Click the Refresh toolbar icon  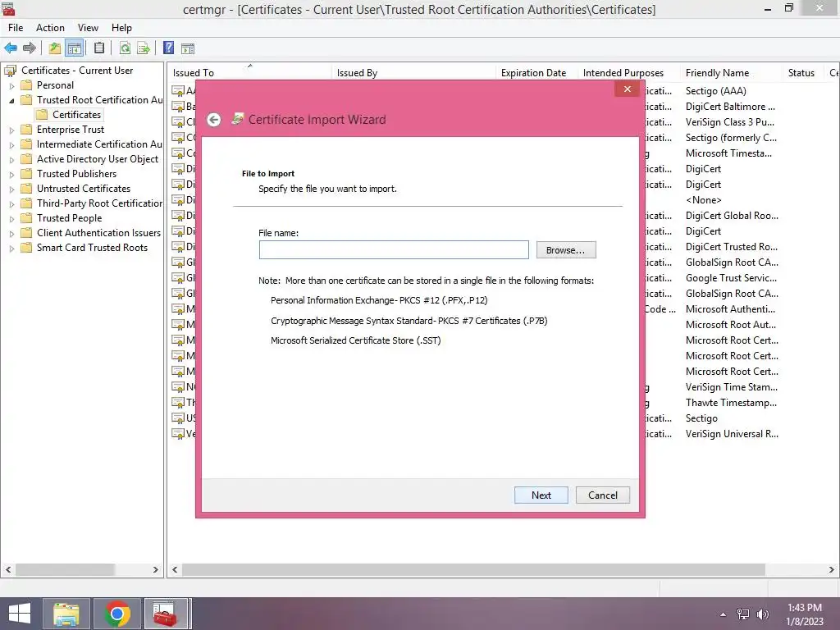coord(125,48)
